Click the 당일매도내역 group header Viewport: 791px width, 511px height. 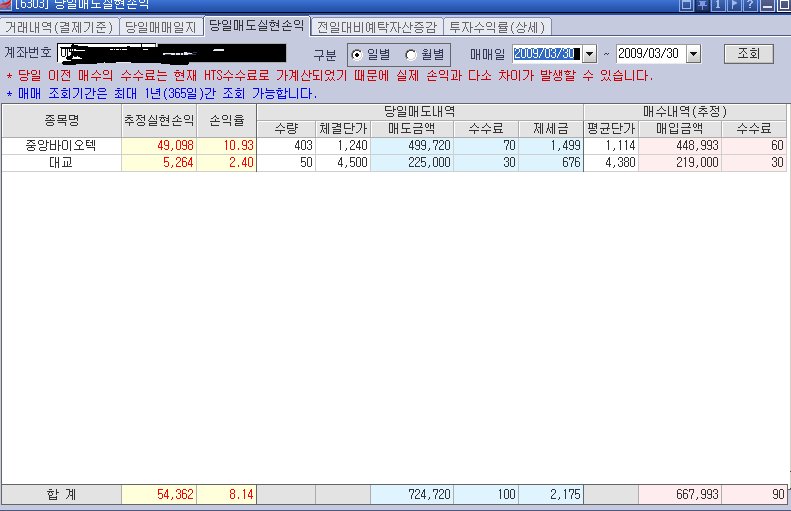point(420,112)
